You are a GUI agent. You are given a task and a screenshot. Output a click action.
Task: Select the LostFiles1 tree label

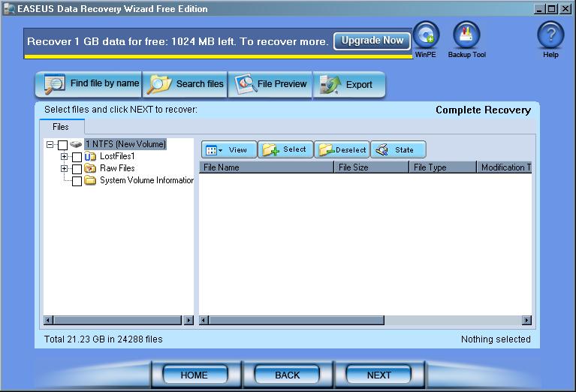coord(117,156)
